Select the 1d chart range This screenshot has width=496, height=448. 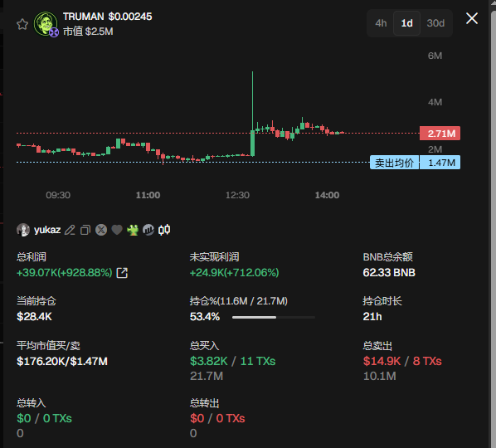[x=406, y=23]
